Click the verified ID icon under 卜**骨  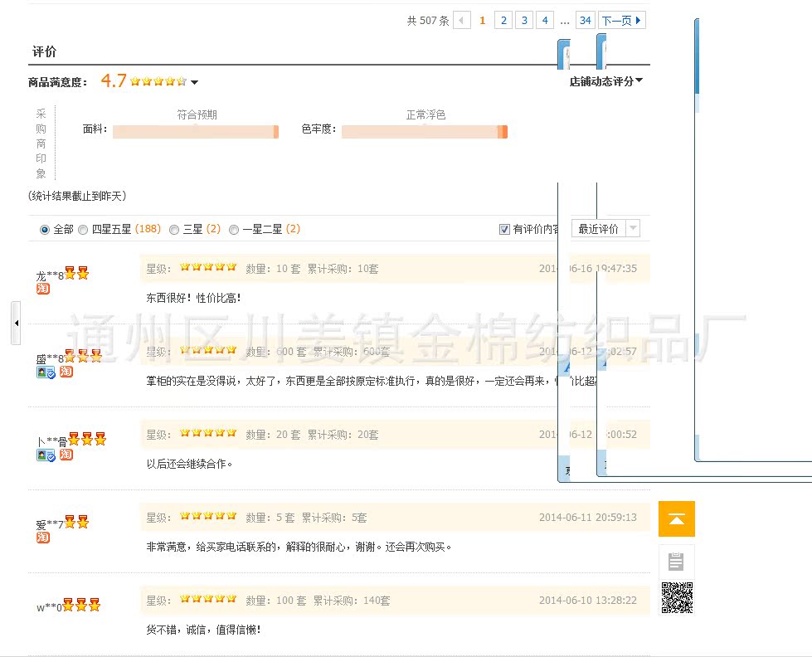click(46, 455)
